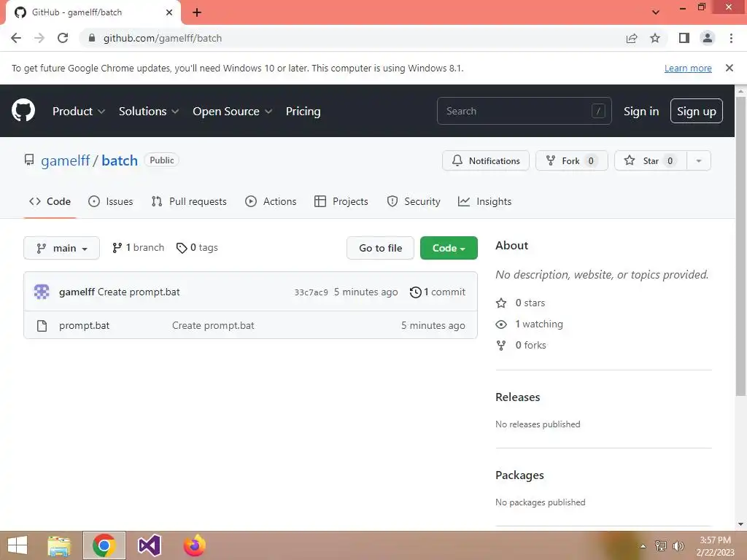The width and height of the screenshot is (747, 560).
Task: Expand the Open Source menu
Action: tap(233, 111)
